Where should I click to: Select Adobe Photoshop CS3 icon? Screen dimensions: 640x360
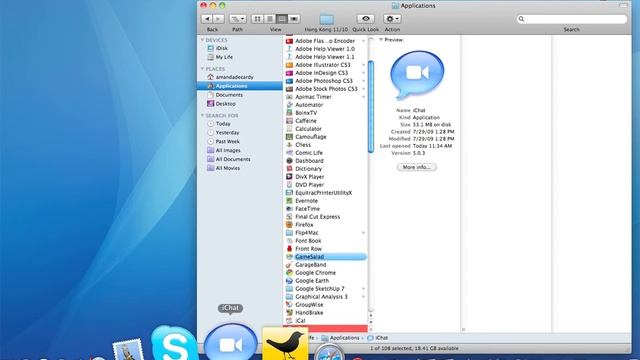pyautogui.click(x=289, y=81)
